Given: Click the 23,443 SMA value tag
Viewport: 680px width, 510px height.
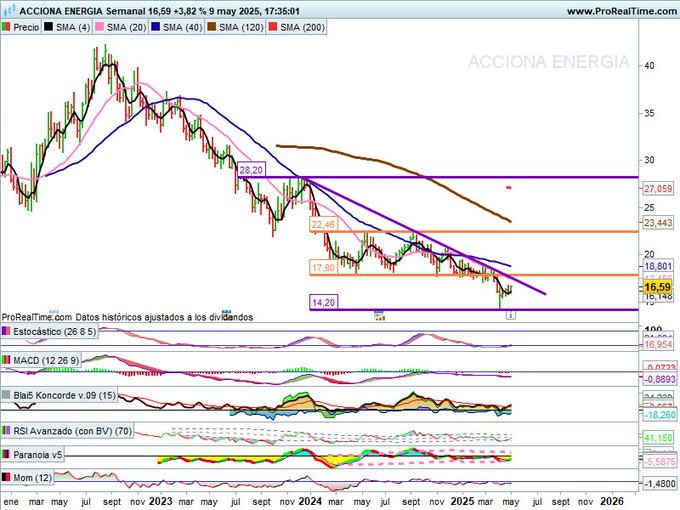Looking at the screenshot, I should click(x=658, y=223).
